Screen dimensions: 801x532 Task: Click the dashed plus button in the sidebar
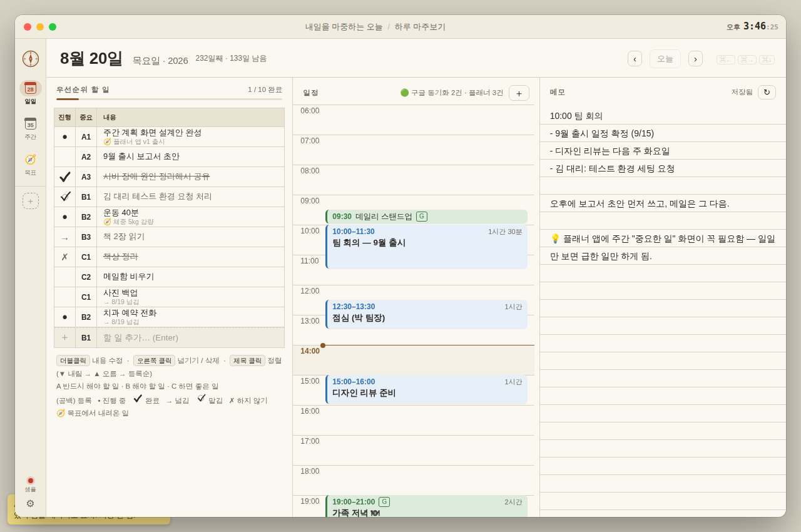pyautogui.click(x=31, y=201)
